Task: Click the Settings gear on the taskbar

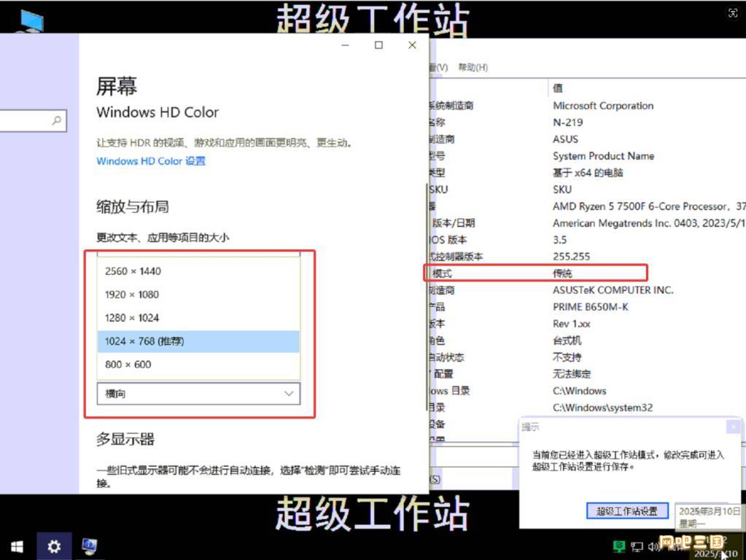Action: [x=54, y=546]
